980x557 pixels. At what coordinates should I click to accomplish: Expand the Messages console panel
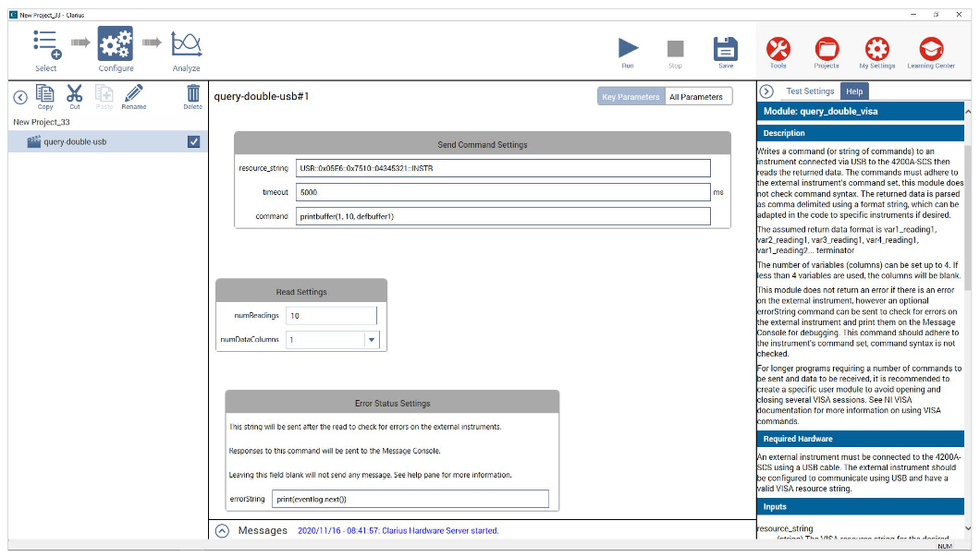tap(222, 531)
